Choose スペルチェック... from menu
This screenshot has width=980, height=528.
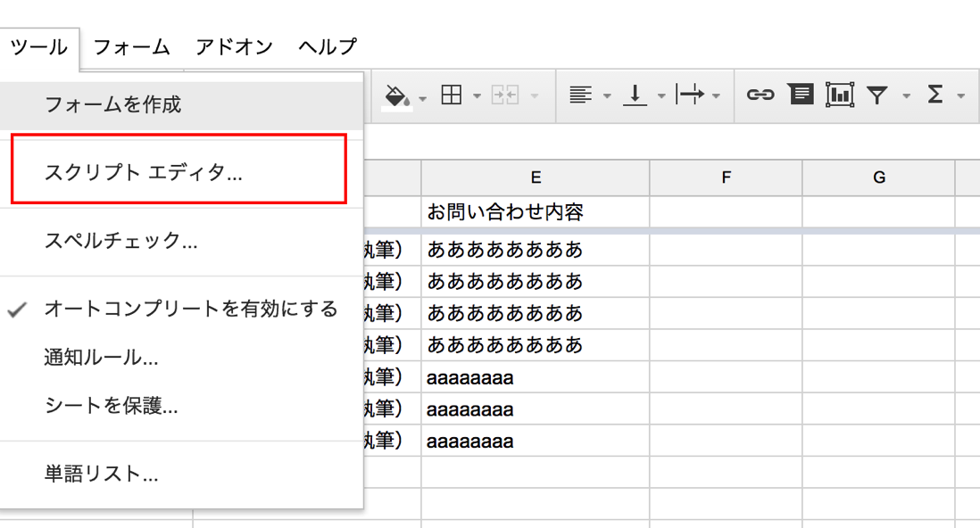pyautogui.click(x=181, y=241)
